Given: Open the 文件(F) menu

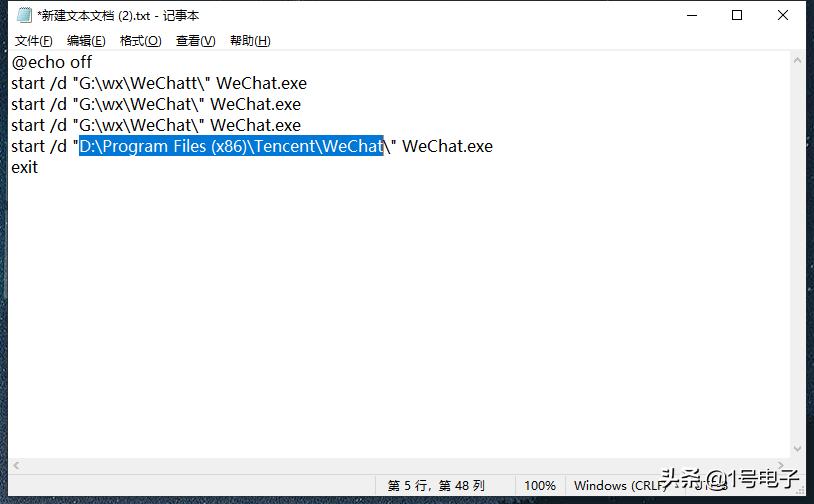Looking at the screenshot, I should [33, 40].
